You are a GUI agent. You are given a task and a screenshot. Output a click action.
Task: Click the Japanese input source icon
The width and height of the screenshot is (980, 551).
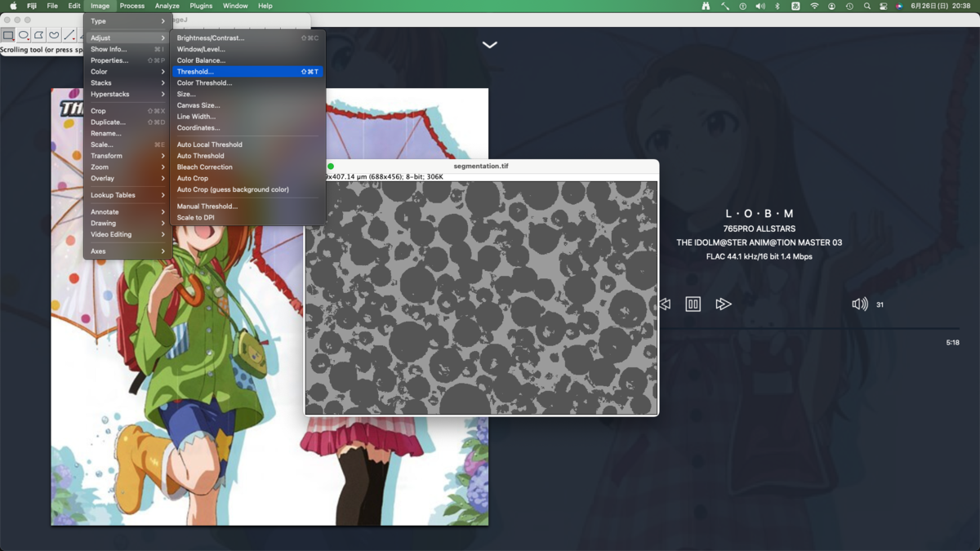click(795, 6)
